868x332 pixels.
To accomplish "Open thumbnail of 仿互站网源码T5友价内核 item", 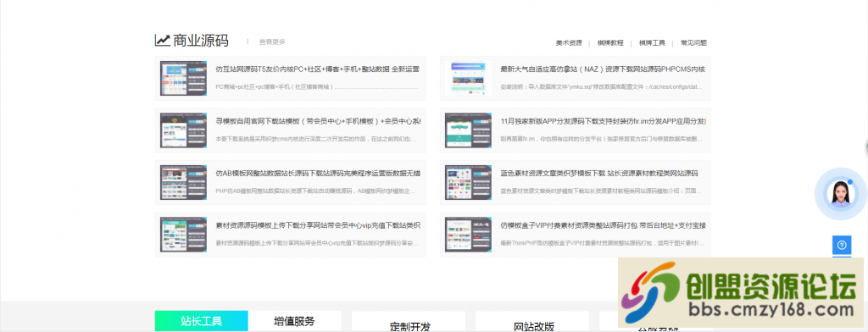I will [183, 78].
